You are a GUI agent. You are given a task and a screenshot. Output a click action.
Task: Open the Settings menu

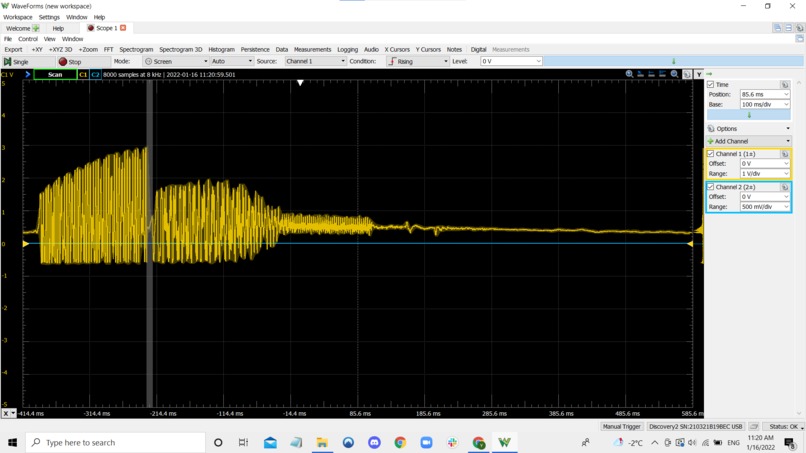[49, 17]
